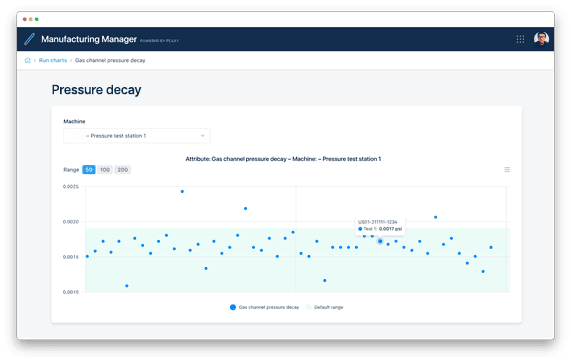The image size is (571, 362).
Task: Click the Manufacturing Manager pen logo
Action: 29,39
